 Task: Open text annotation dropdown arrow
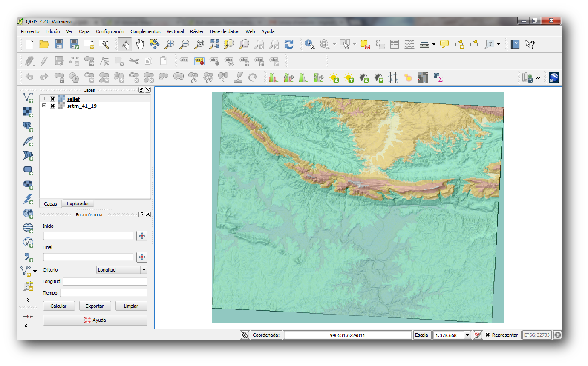[499, 44]
